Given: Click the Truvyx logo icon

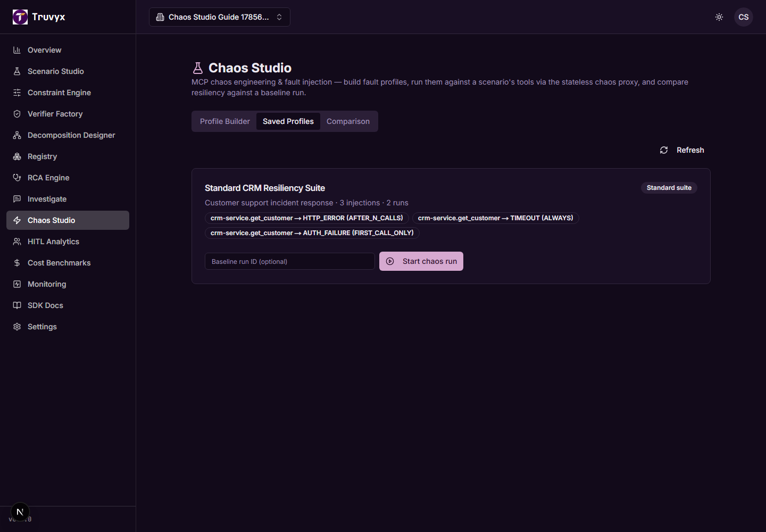Looking at the screenshot, I should [20, 17].
